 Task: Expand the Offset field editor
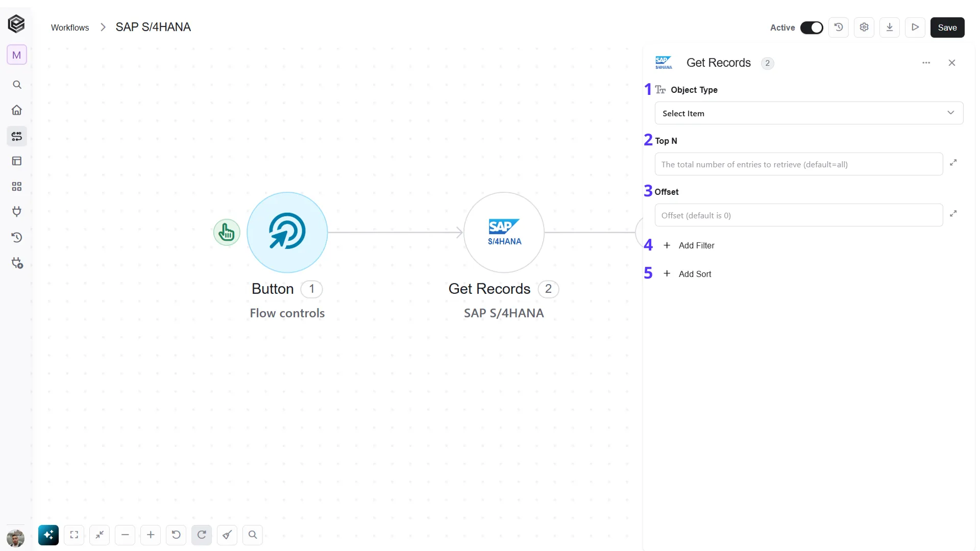953,214
